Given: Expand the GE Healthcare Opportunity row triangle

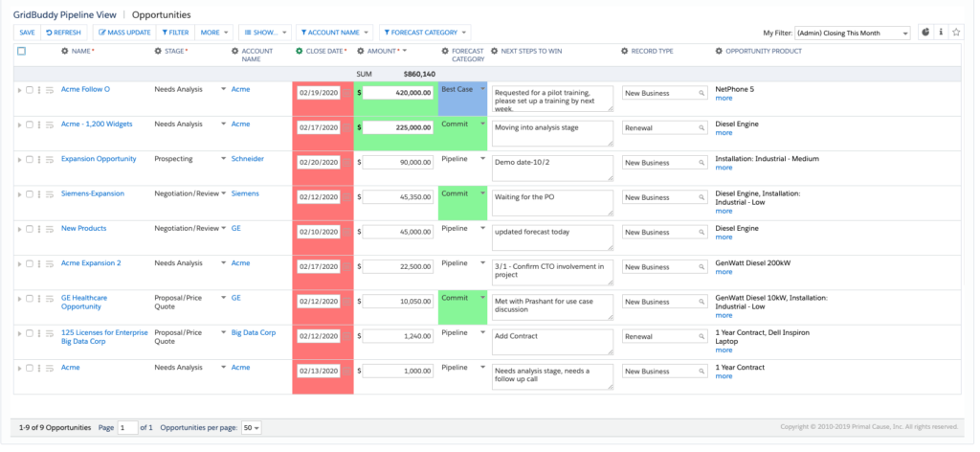Looking at the screenshot, I should pos(19,299).
